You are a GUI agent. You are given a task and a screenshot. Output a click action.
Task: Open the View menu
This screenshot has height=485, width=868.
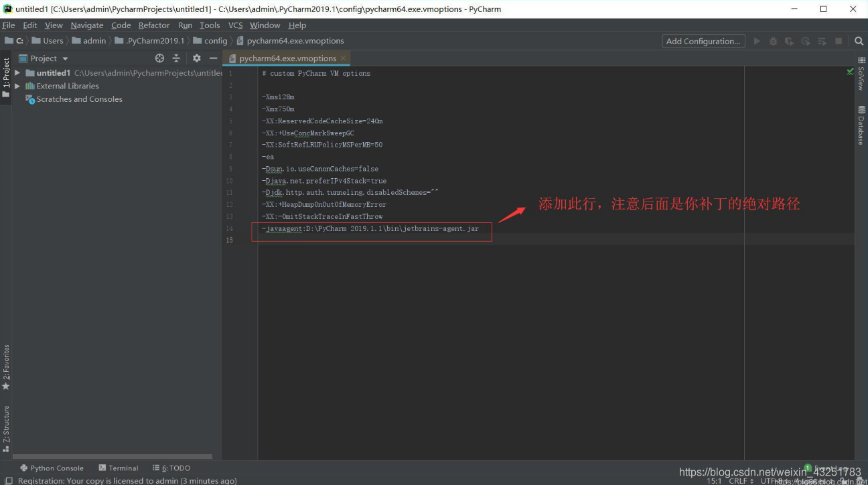[x=54, y=25]
